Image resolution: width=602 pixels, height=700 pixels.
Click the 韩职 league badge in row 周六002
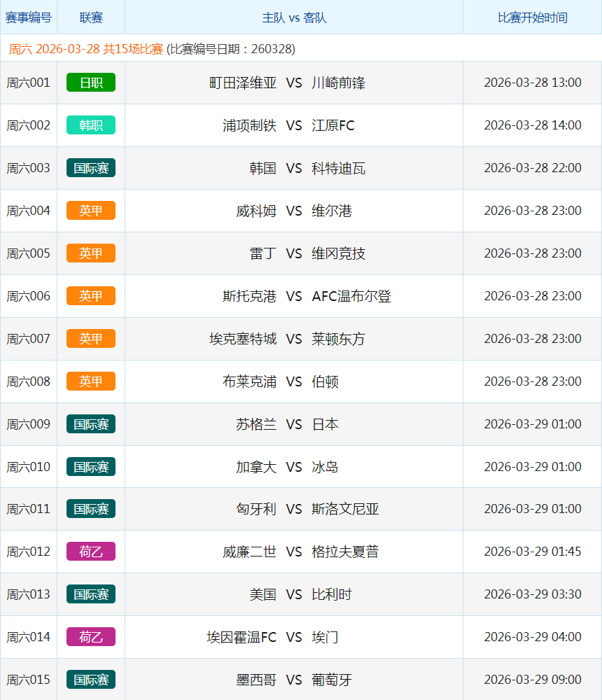(x=91, y=125)
